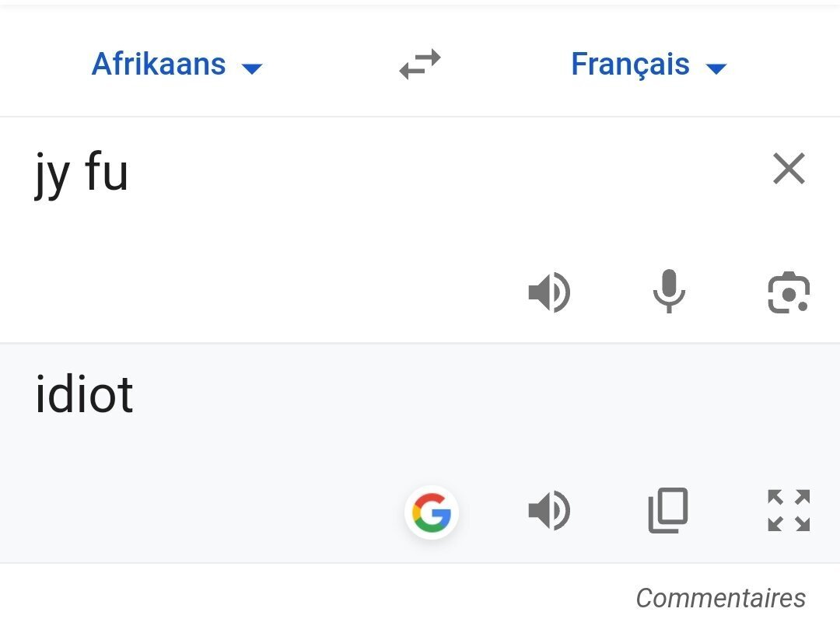The width and height of the screenshot is (840, 619).
Task: Select the Français target language label
Action: tap(630, 64)
